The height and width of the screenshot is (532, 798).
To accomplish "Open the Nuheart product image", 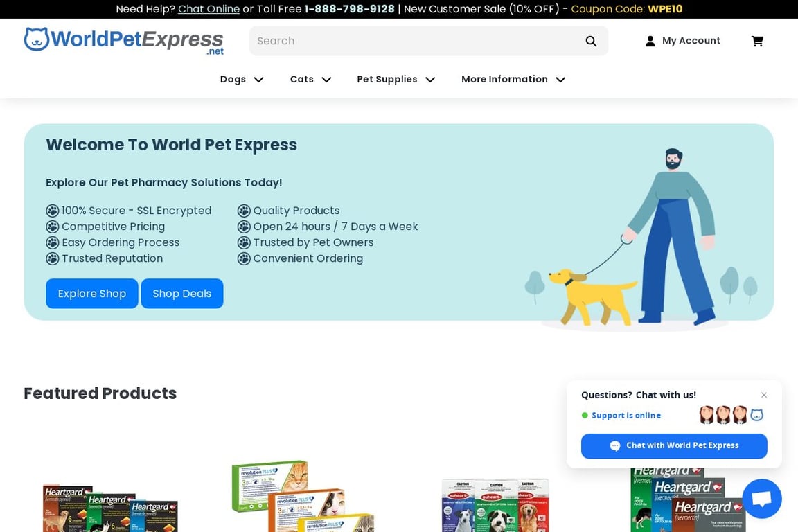I will [495, 505].
